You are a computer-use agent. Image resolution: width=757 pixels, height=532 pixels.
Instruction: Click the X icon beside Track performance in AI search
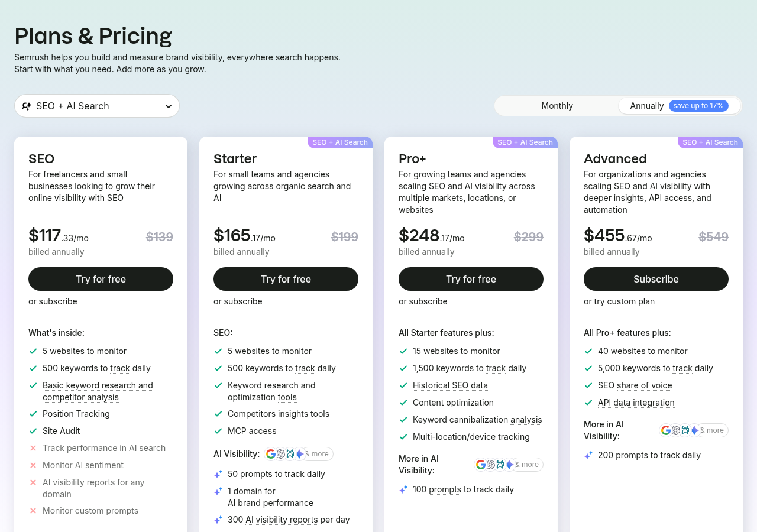(x=33, y=448)
